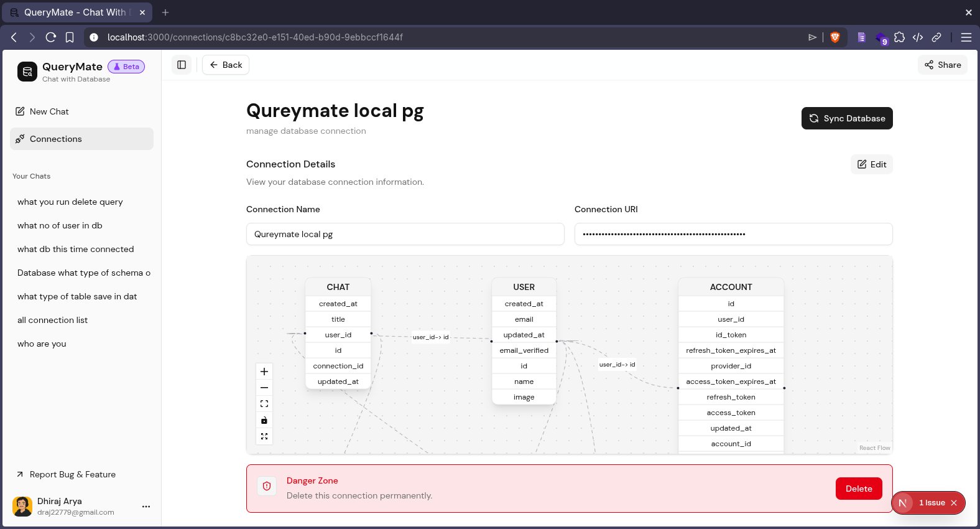Image resolution: width=980 pixels, height=529 pixels.
Task: Share this connection page
Action: click(x=943, y=65)
